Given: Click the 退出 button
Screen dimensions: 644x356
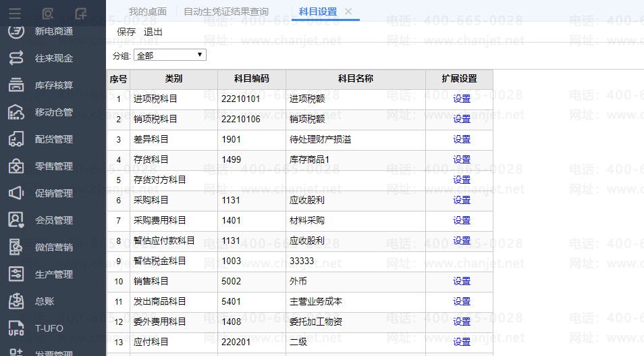Looking at the screenshot, I should point(153,32).
